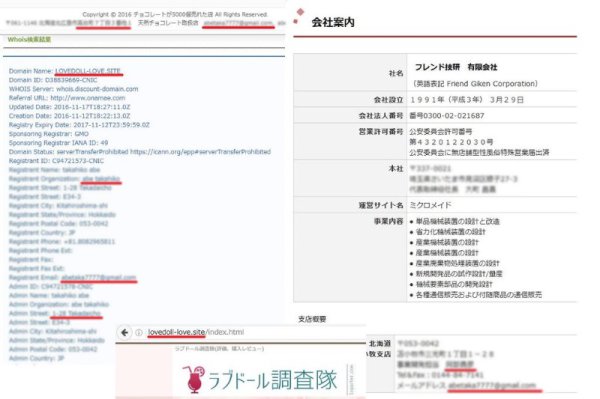Select the 本社 row label
Viewport: 600px width, 399px height.
click(x=396, y=169)
